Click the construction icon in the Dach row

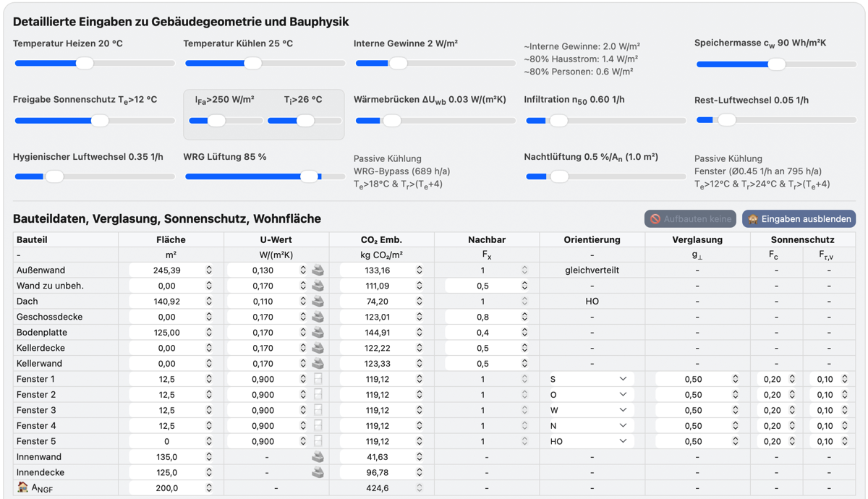click(x=318, y=302)
